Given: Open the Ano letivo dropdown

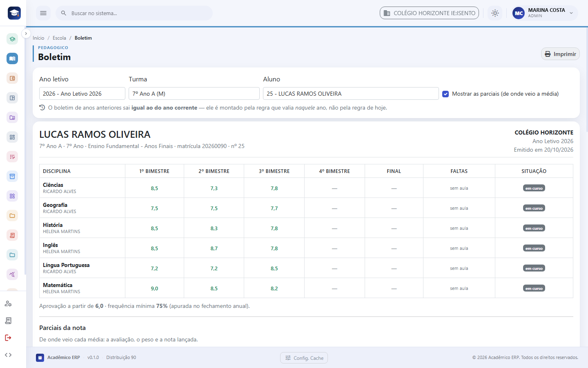Looking at the screenshot, I should [82, 94].
